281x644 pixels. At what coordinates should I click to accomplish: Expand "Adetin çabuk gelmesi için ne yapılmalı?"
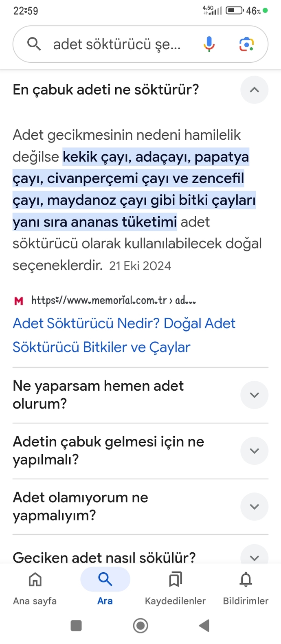(254, 451)
